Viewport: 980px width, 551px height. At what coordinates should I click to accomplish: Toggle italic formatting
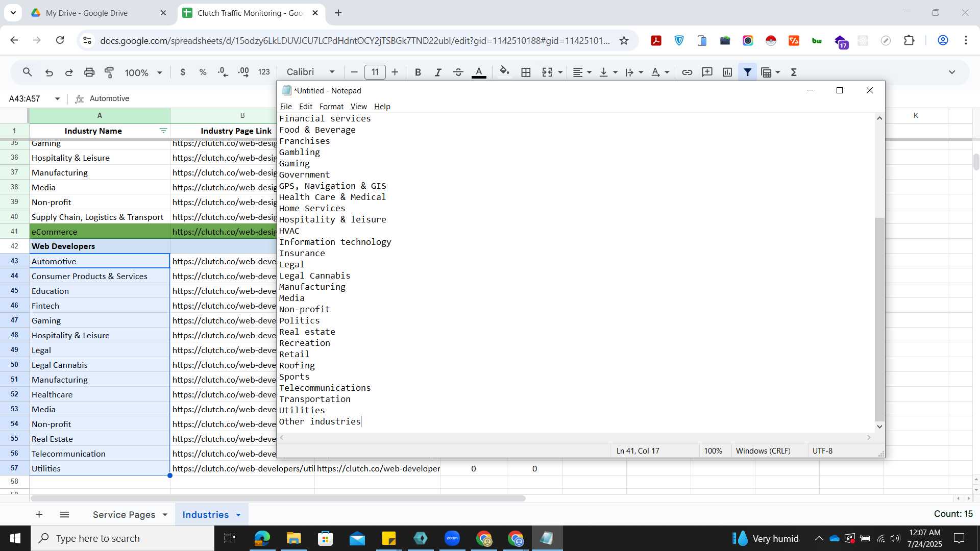pyautogui.click(x=438, y=72)
